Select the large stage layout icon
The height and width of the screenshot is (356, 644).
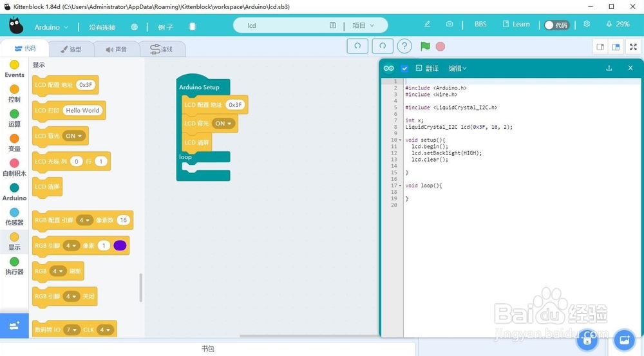click(x=616, y=47)
